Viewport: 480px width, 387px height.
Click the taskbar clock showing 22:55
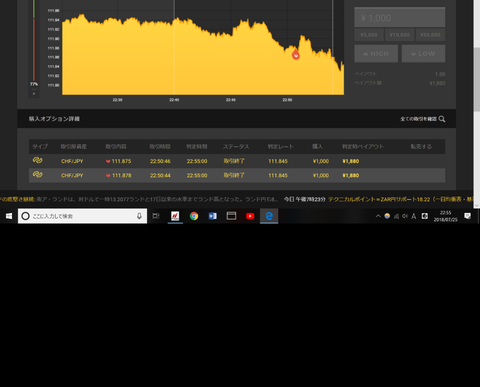(445, 216)
